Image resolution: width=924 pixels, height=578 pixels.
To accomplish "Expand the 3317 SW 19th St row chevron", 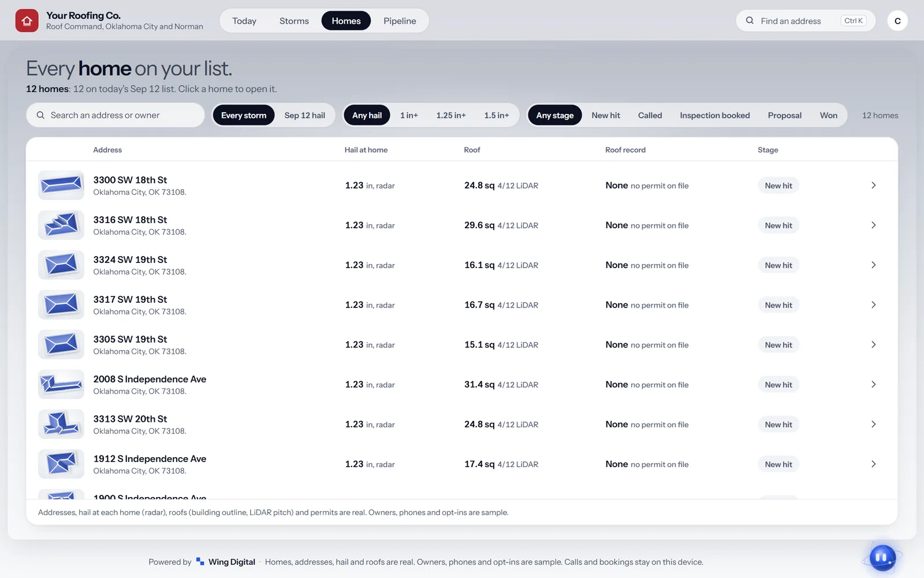I will coord(873,305).
